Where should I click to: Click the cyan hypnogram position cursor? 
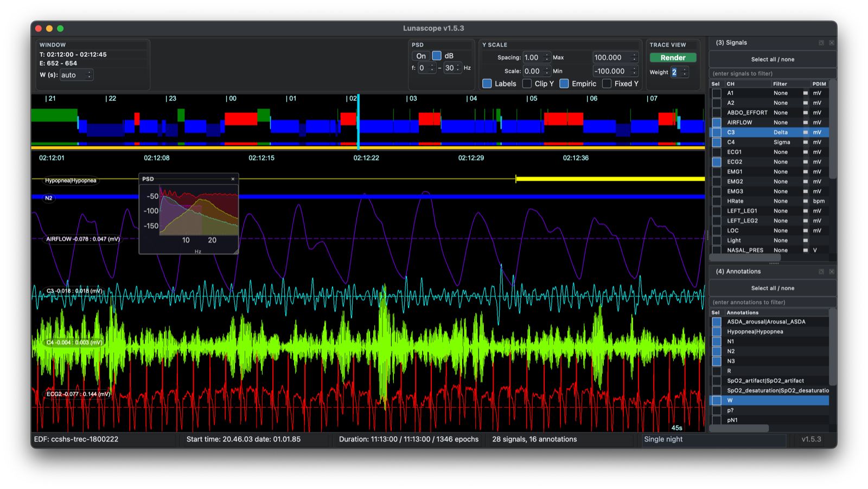[x=358, y=122]
